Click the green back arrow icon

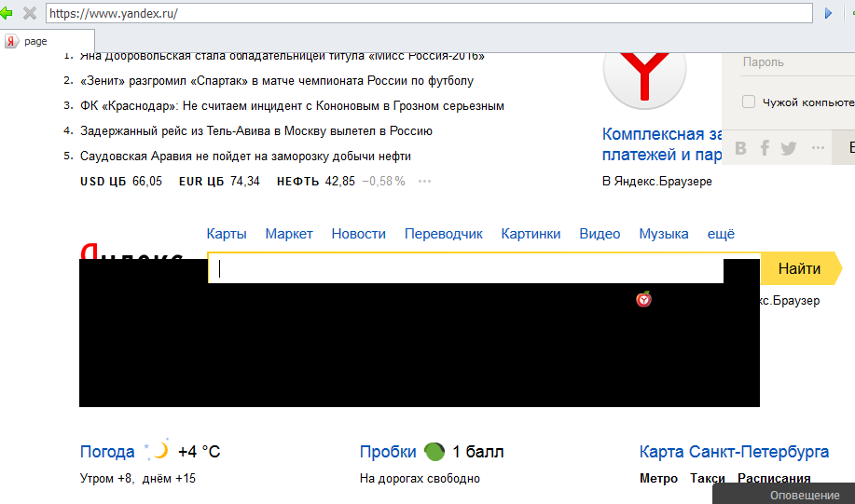pyautogui.click(x=6, y=13)
